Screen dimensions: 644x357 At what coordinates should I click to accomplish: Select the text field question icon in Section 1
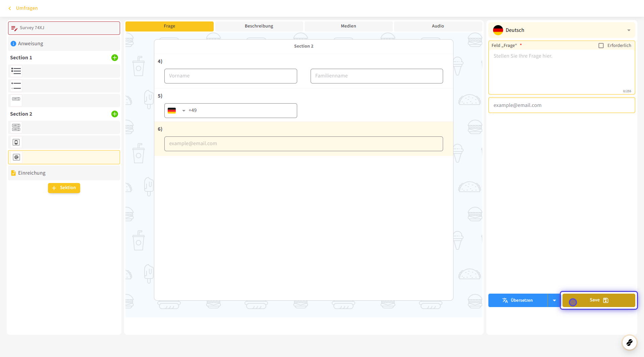coord(16,100)
